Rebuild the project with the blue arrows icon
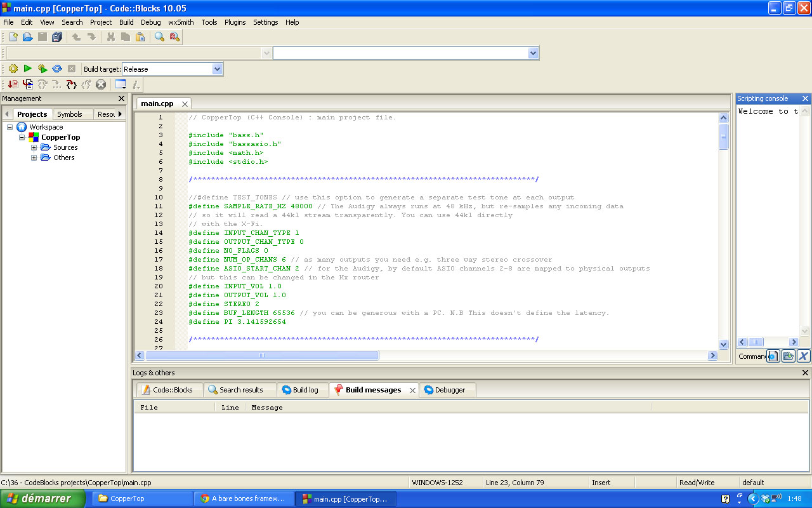This screenshot has width=812, height=508. [57, 69]
